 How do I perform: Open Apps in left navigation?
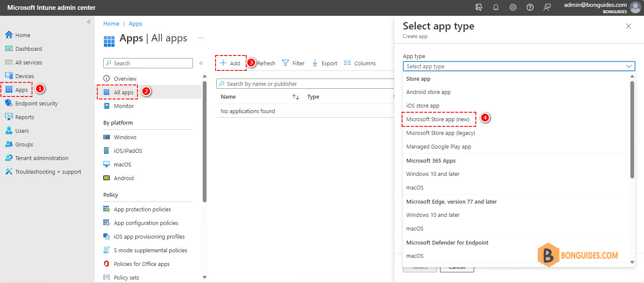(x=21, y=90)
